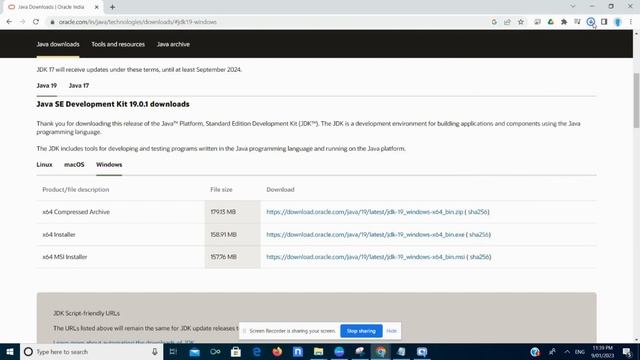
Task: Select the macOS platform tab
Action: (x=74, y=164)
